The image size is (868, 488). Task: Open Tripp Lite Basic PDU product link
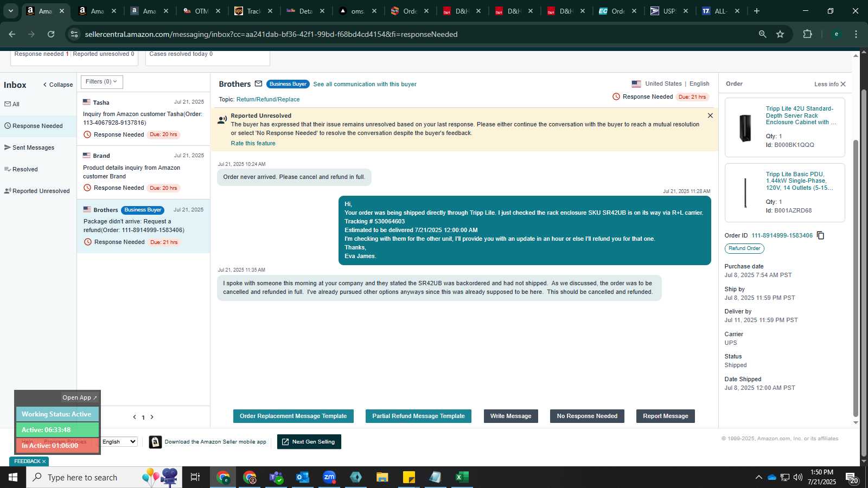[800, 181]
